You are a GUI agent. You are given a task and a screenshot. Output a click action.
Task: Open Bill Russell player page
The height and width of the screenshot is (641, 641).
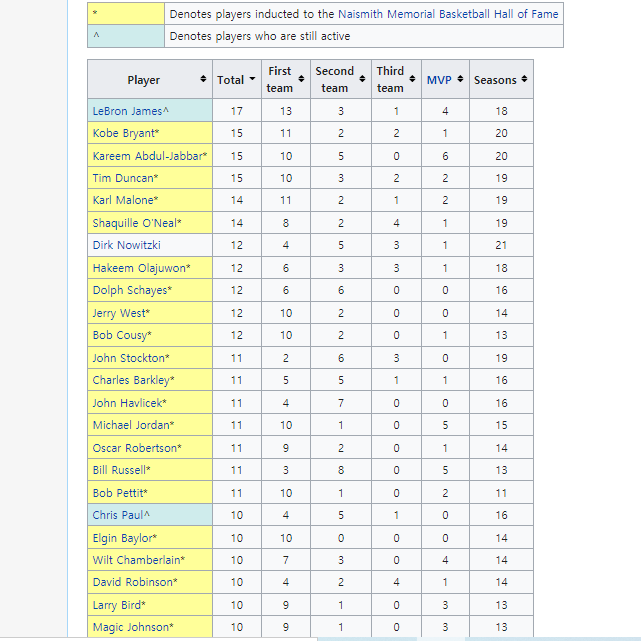coord(119,470)
